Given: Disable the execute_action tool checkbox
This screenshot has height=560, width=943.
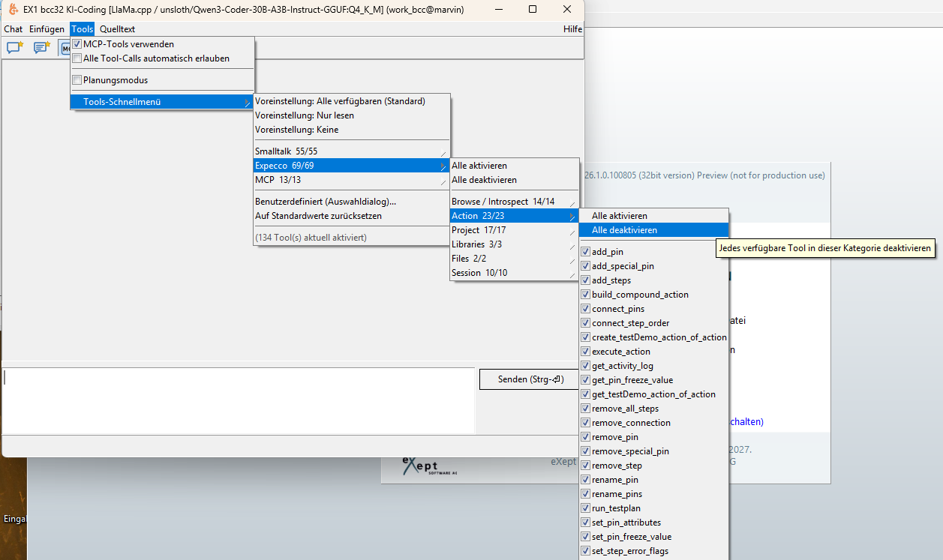Looking at the screenshot, I should (586, 352).
